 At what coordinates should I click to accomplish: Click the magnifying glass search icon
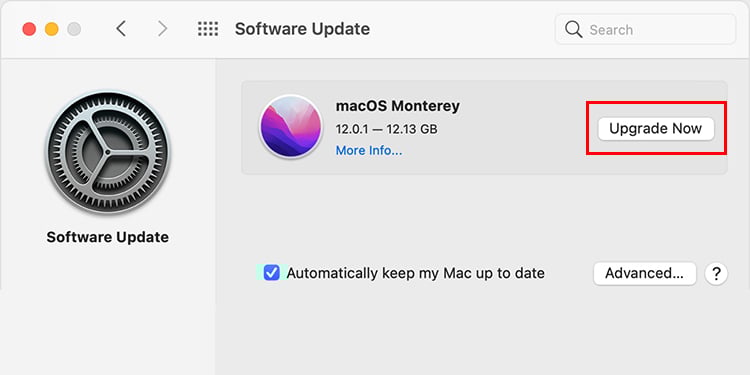pos(574,30)
